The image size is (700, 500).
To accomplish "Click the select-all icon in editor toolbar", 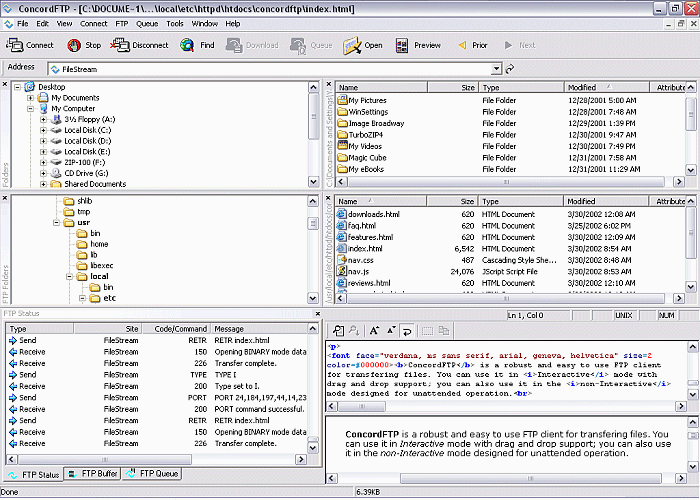I will 427,331.
